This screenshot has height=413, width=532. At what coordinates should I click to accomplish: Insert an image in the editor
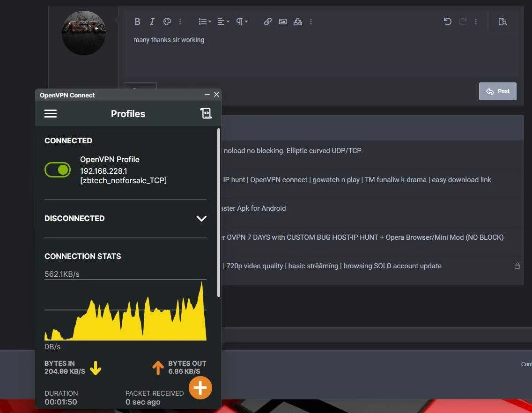point(283,22)
